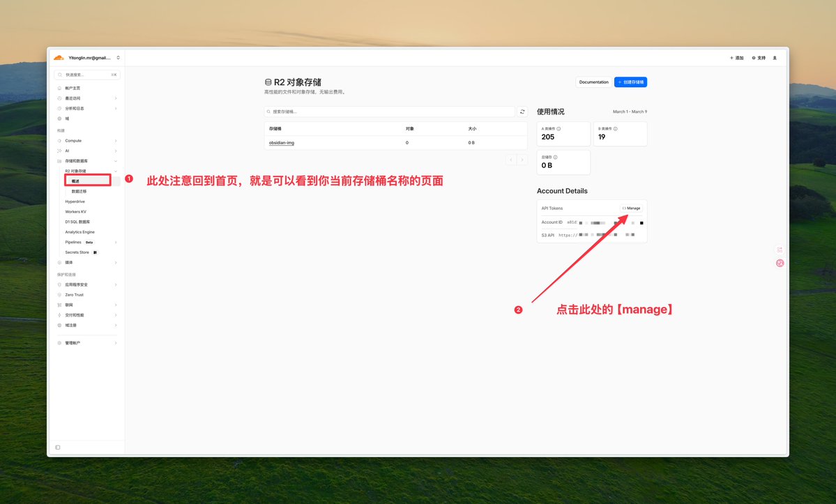Open Workers KV in the sidebar
The height and width of the screenshot is (504, 836).
tap(76, 211)
